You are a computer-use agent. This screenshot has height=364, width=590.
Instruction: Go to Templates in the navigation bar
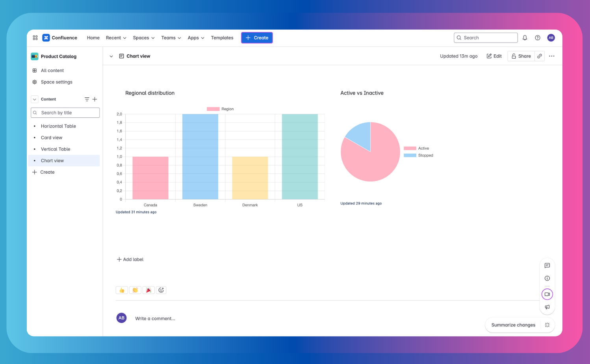222,37
